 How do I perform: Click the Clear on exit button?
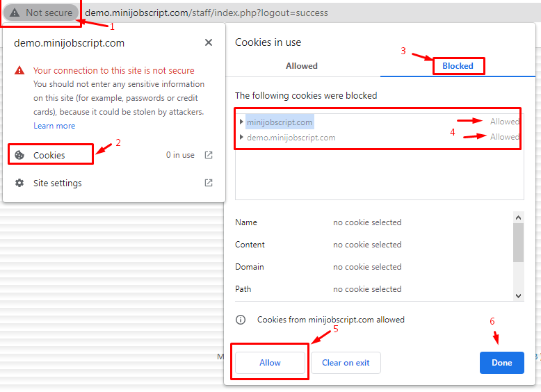pos(346,363)
